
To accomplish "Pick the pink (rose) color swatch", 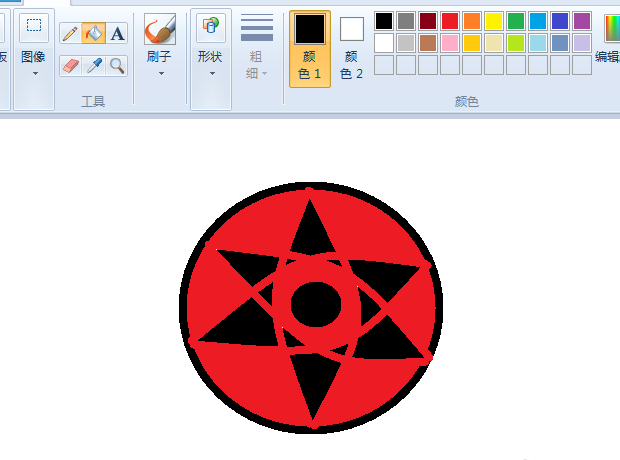I will pyautogui.click(x=450, y=43).
